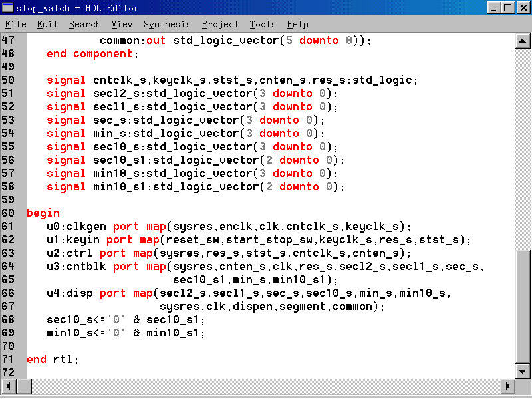532x399 pixels.
Task: Click the vertical scrollbar up arrow
Action: 523,41
